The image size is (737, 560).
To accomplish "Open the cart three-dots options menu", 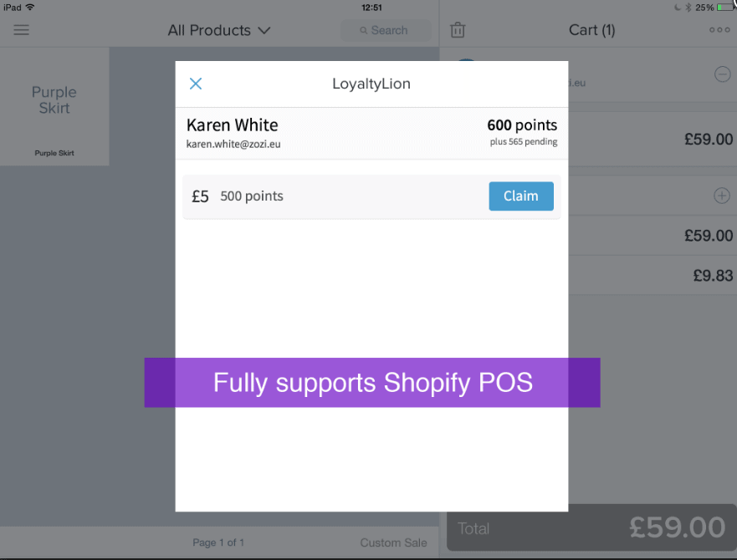I will [719, 30].
